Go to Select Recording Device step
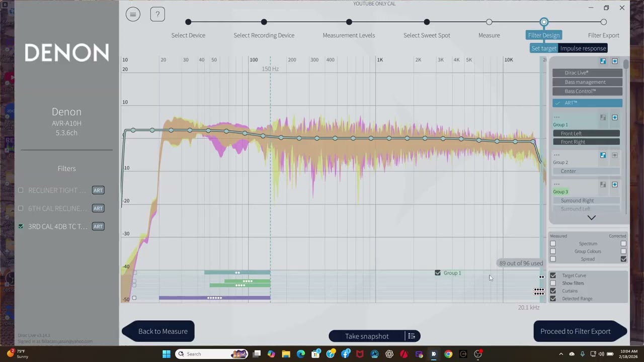 click(x=264, y=22)
